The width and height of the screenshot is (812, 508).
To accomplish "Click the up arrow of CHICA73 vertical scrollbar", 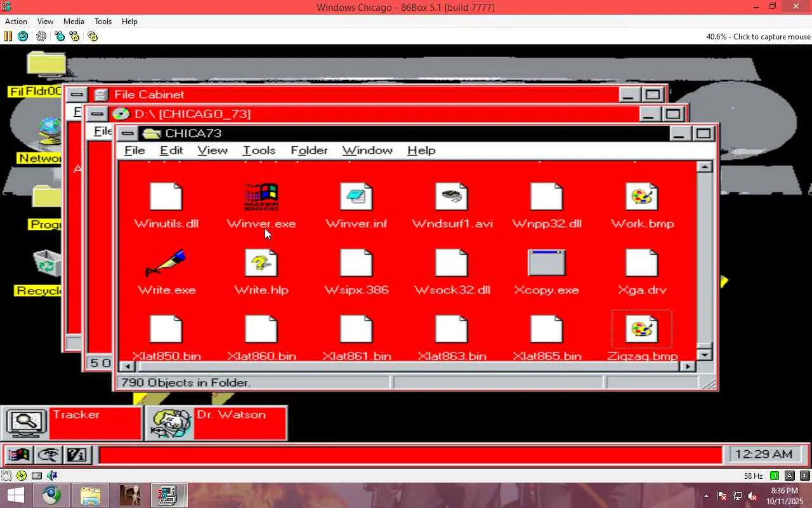I will coord(704,167).
